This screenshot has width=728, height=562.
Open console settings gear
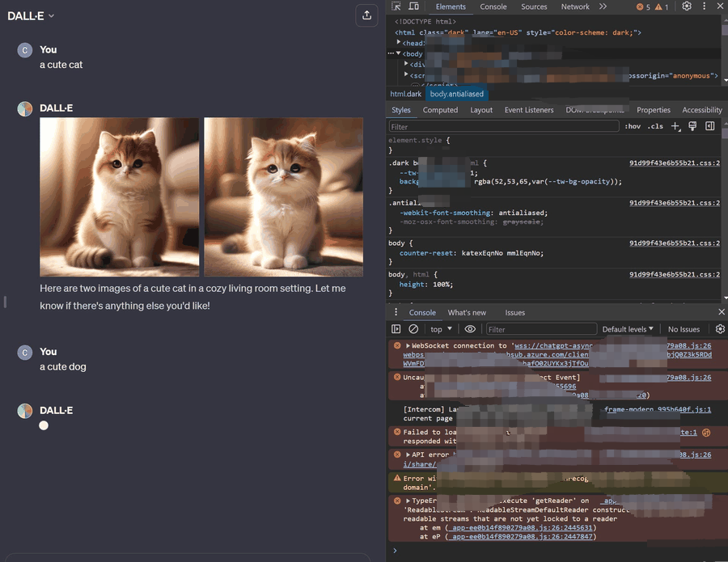click(720, 329)
